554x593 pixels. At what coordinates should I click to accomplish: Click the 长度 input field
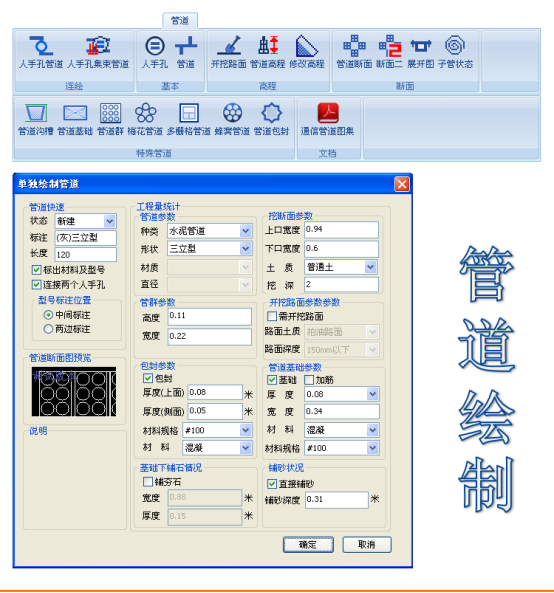(85, 255)
